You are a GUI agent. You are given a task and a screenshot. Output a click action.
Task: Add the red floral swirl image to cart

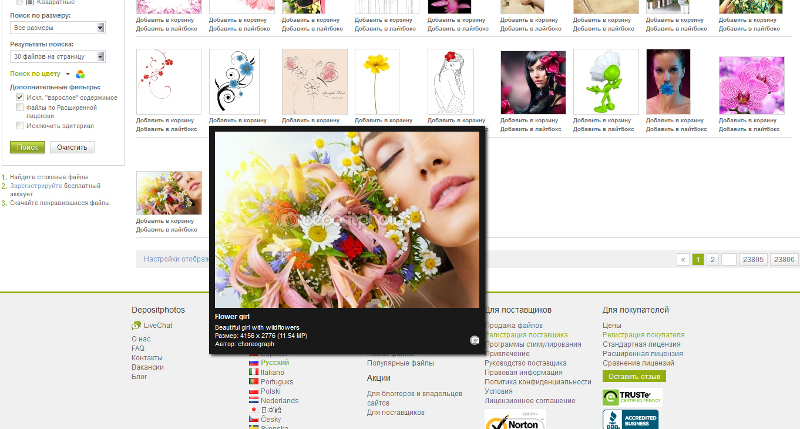coord(165,120)
